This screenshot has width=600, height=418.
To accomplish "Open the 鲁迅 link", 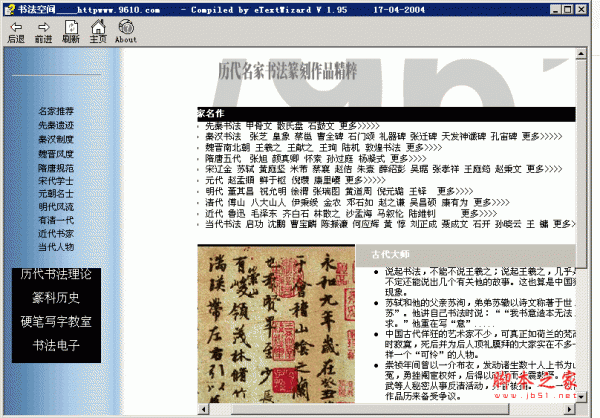I will [236, 213].
